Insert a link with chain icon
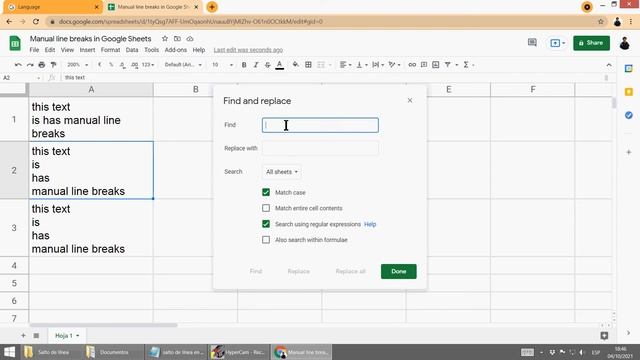The image size is (640, 360). point(412,65)
